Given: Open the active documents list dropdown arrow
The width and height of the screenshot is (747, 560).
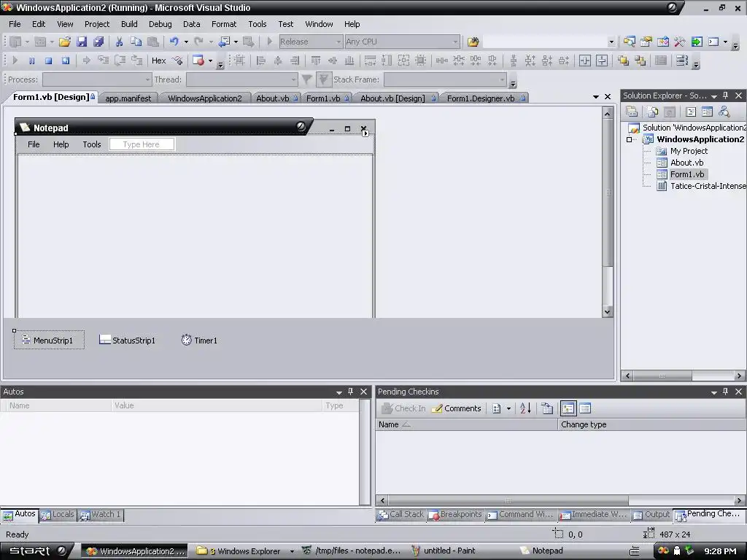Looking at the screenshot, I should [x=595, y=97].
